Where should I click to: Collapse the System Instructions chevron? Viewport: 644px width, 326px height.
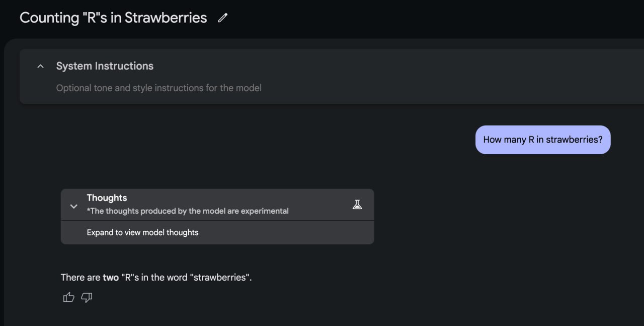tap(41, 67)
